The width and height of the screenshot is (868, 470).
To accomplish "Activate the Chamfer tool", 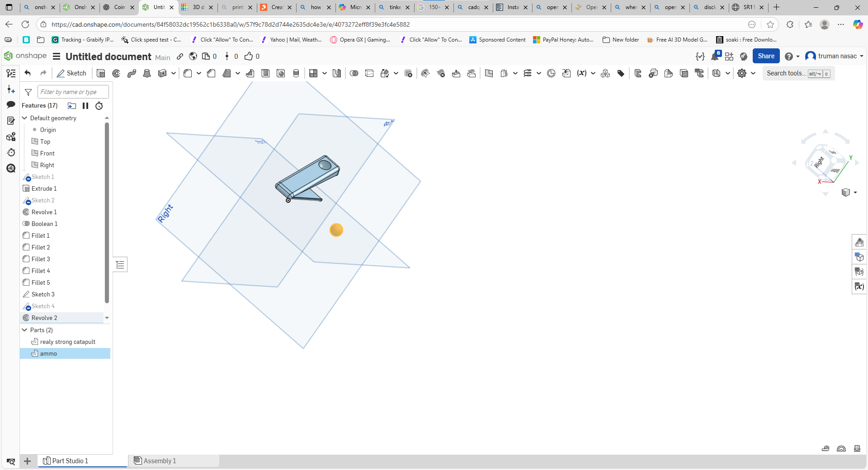I will click(x=211, y=73).
